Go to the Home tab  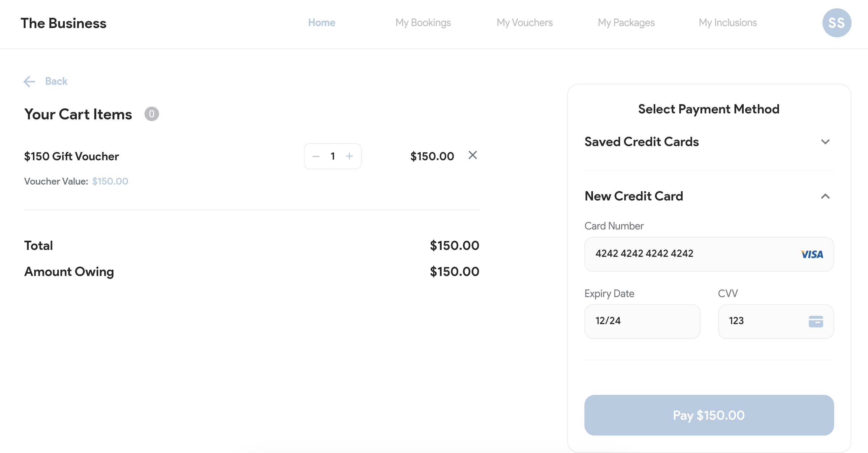click(x=322, y=22)
